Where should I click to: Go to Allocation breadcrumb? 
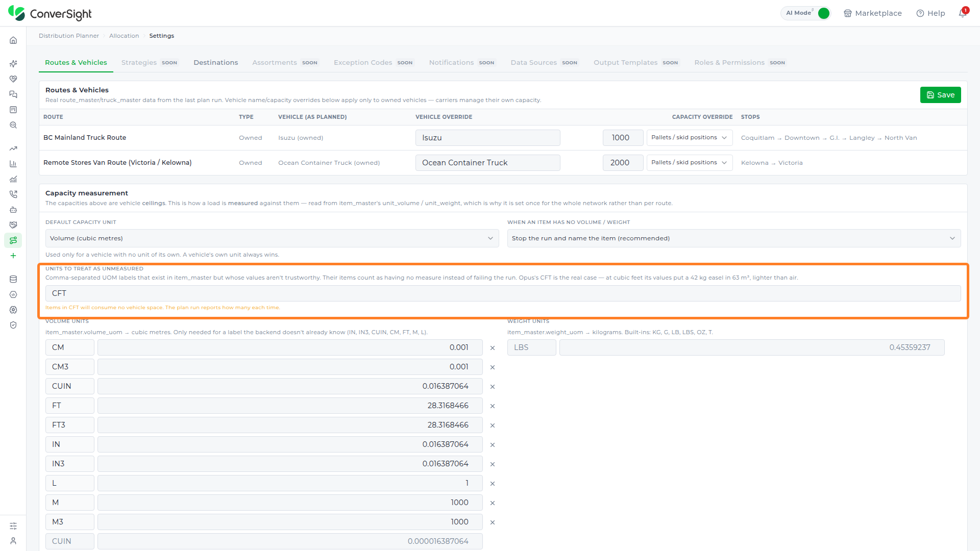pyautogui.click(x=124, y=36)
